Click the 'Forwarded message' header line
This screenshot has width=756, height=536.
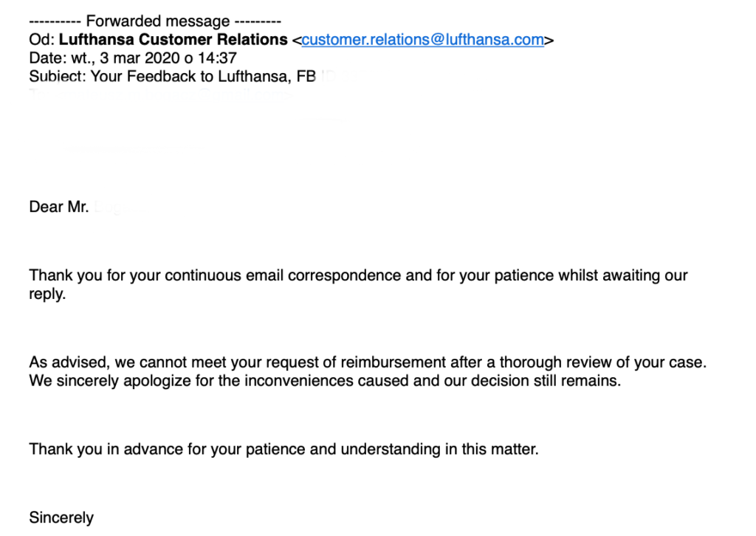click(155, 21)
